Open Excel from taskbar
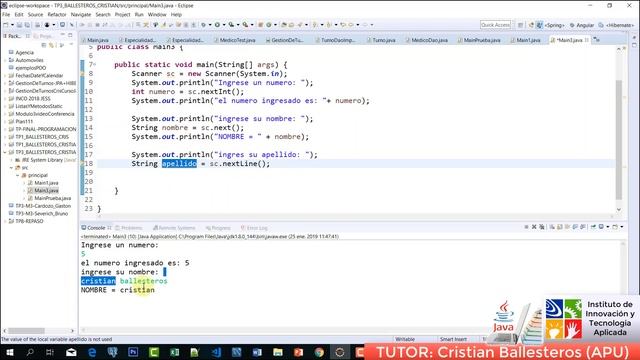Image resolution: width=640 pixels, height=360 pixels. point(174,352)
